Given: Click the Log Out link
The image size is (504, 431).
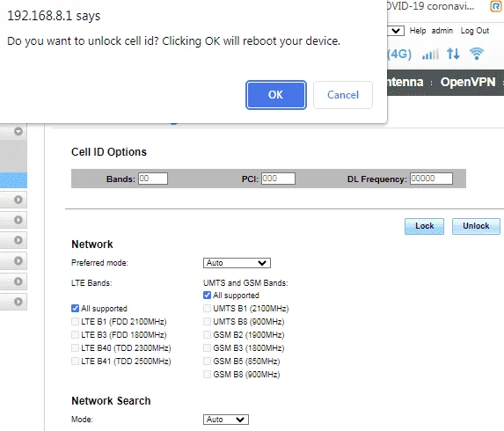Looking at the screenshot, I should pyautogui.click(x=475, y=31).
